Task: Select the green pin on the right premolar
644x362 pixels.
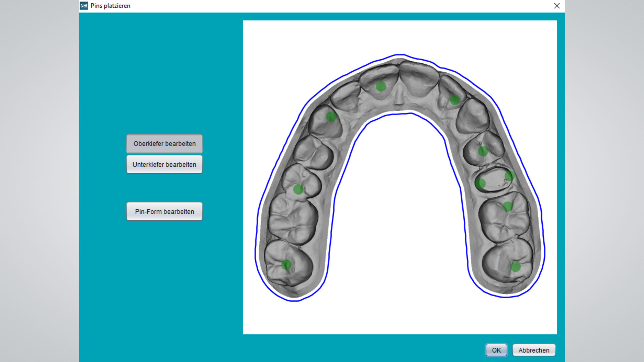Action: tap(483, 151)
